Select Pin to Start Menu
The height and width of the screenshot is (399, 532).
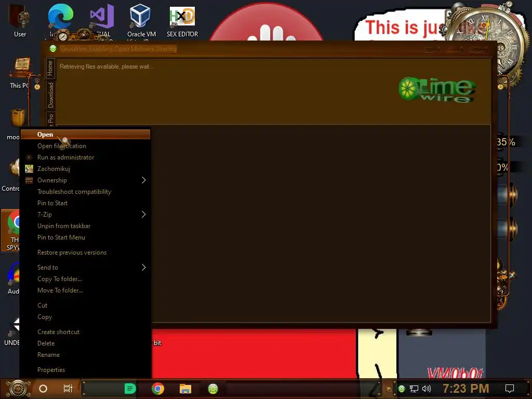pyautogui.click(x=85, y=237)
